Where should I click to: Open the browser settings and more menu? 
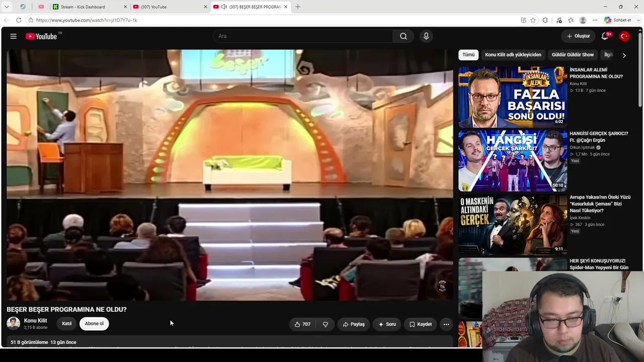tap(595, 20)
